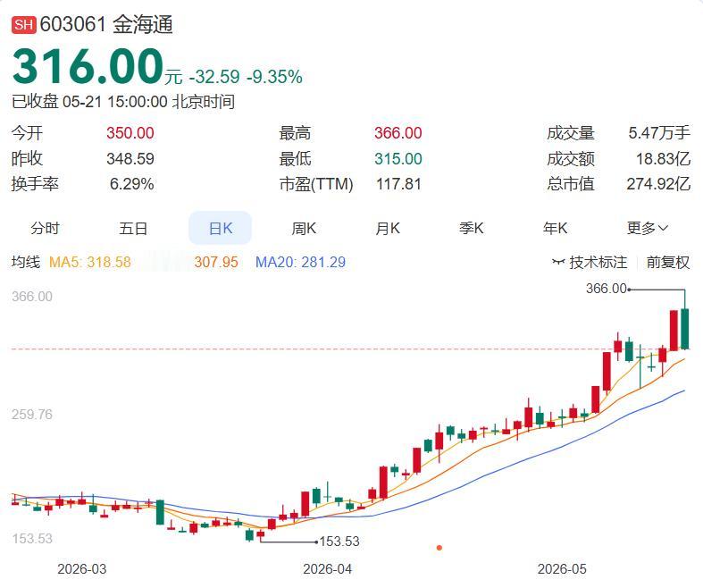
Task: Open the 周K chart tab
Action: tap(304, 228)
